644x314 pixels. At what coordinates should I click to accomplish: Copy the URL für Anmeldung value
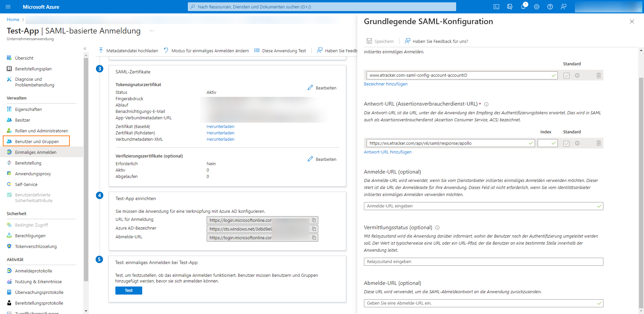coord(314,220)
